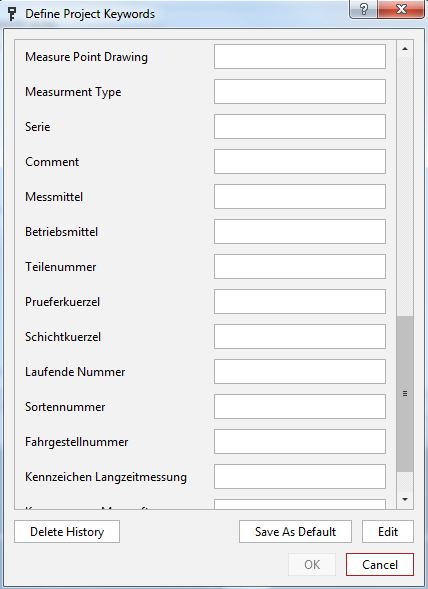Screen dimensions: 428x589
Task: Click the help question mark button
Action: [363, 9]
